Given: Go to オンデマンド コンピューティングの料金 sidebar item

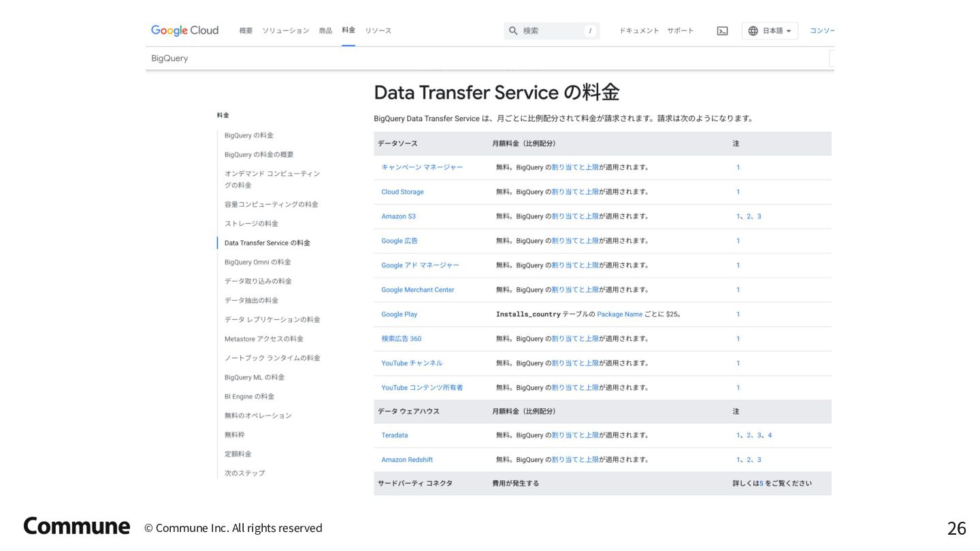Looking at the screenshot, I should (272, 180).
